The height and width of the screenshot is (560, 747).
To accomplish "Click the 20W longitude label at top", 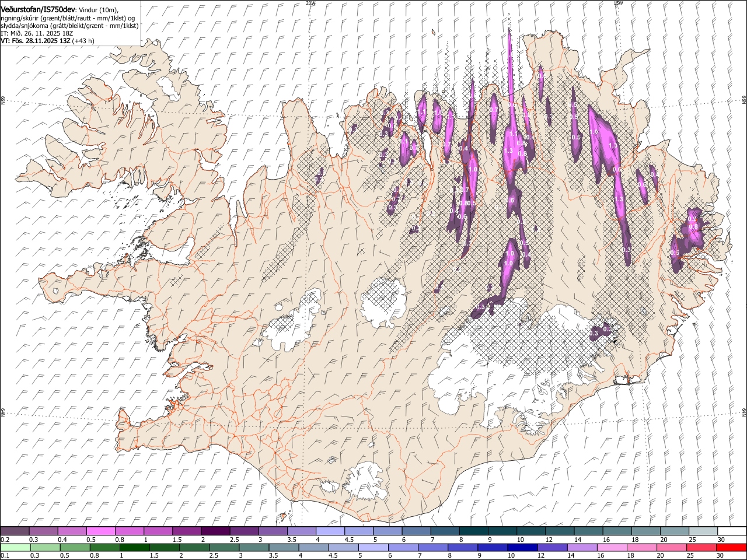I will tap(310, 3).
